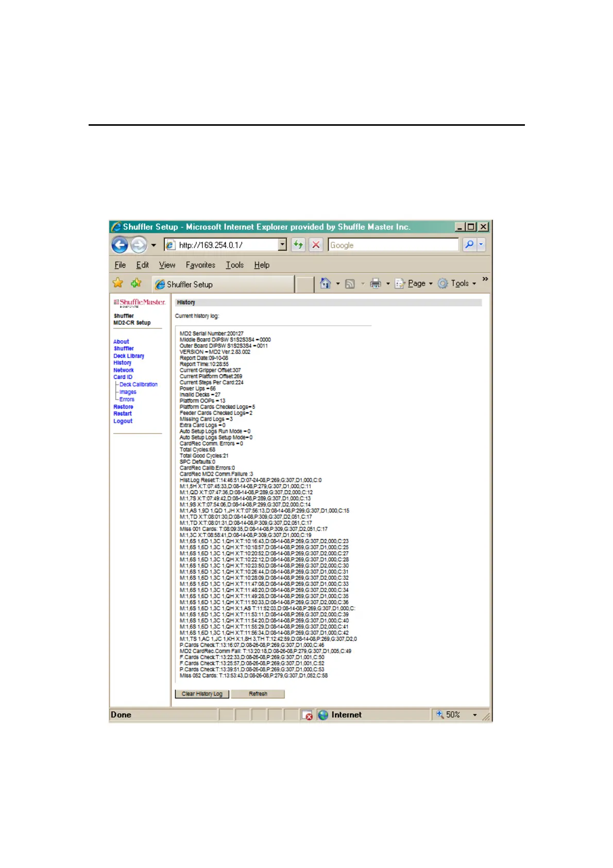
Task: Click the Logout sidebar link
Action: pyautogui.click(x=123, y=421)
